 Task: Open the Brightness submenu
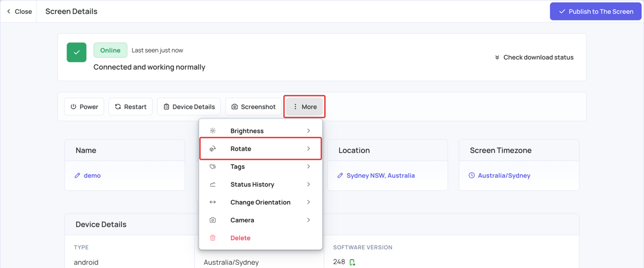tap(260, 131)
